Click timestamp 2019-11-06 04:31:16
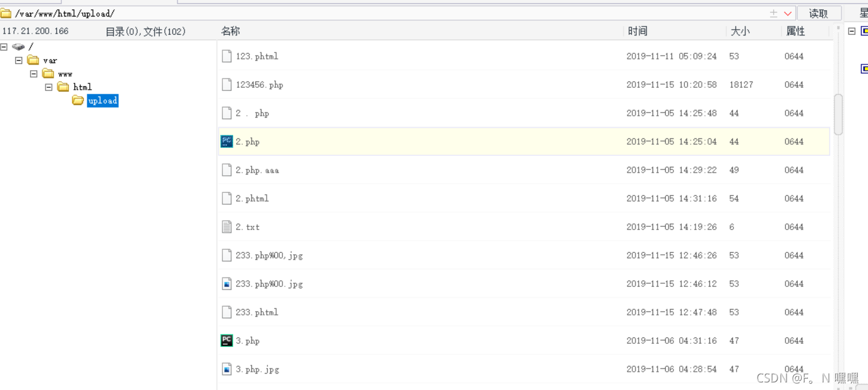Image resolution: width=868 pixels, height=390 pixels. click(x=672, y=341)
